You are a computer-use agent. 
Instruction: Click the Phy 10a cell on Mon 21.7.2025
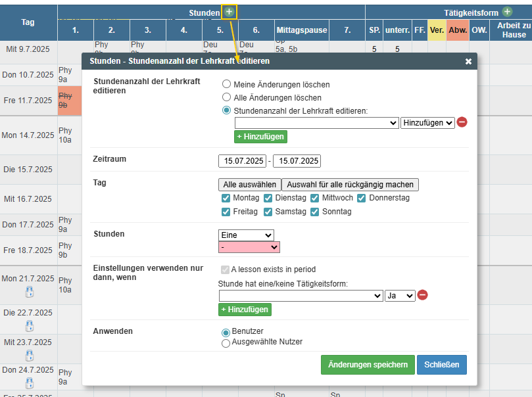(x=70, y=285)
